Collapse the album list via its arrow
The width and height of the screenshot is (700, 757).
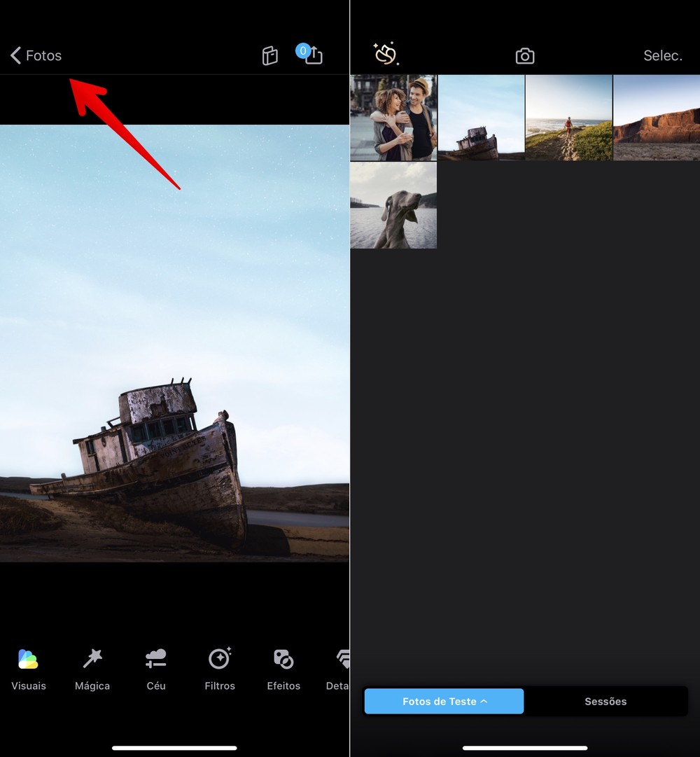pos(484,701)
